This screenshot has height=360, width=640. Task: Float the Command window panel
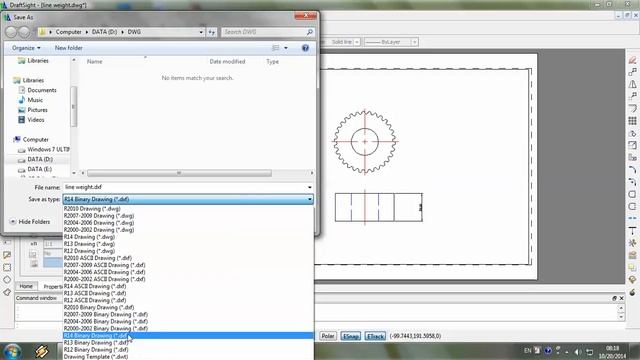[614, 298]
